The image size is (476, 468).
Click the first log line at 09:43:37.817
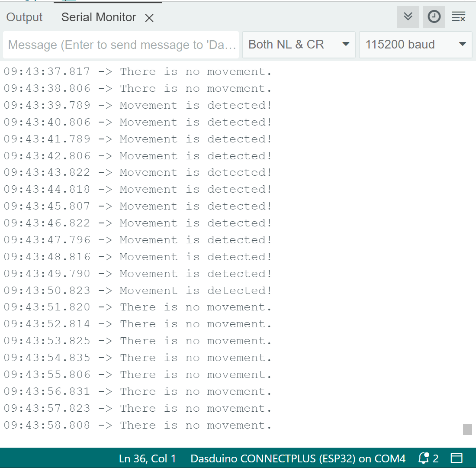pos(138,71)
